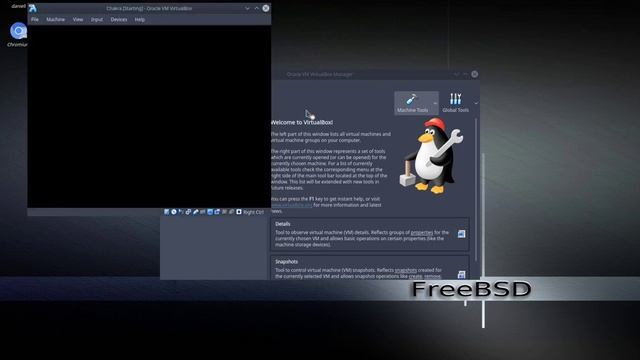Close the VirtualBox Manager window
The width and height of the screenshot is (640, 360).
(x=475, y=74)
